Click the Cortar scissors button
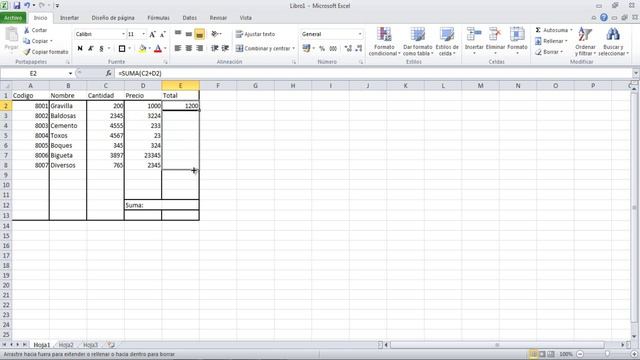This screenshot has width=640, height=360. pyautogui.click(x=36, y=30)
